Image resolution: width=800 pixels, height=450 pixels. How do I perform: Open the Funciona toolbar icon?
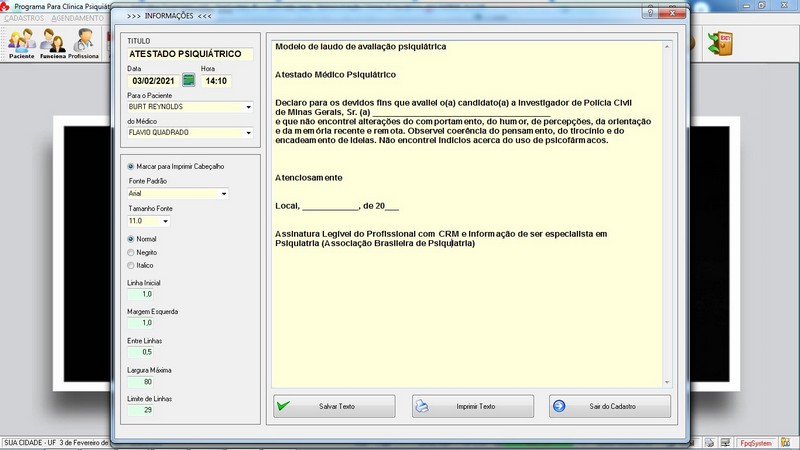point(52,43)
